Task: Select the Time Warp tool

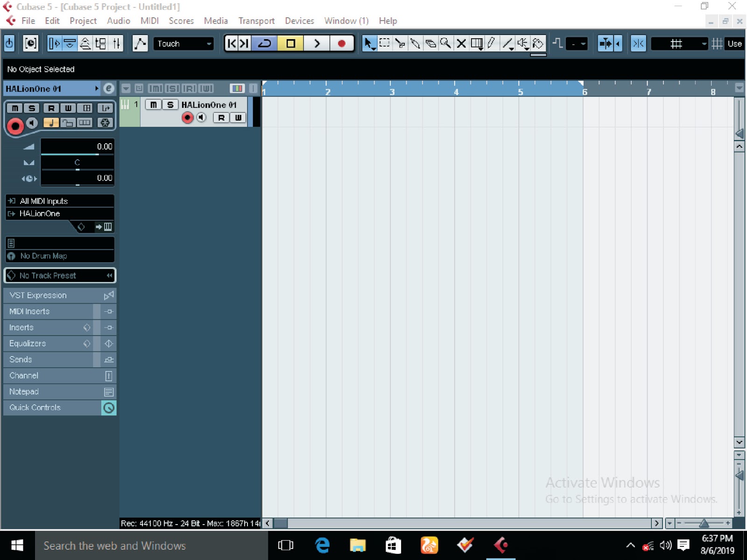Action: point(477,43)
